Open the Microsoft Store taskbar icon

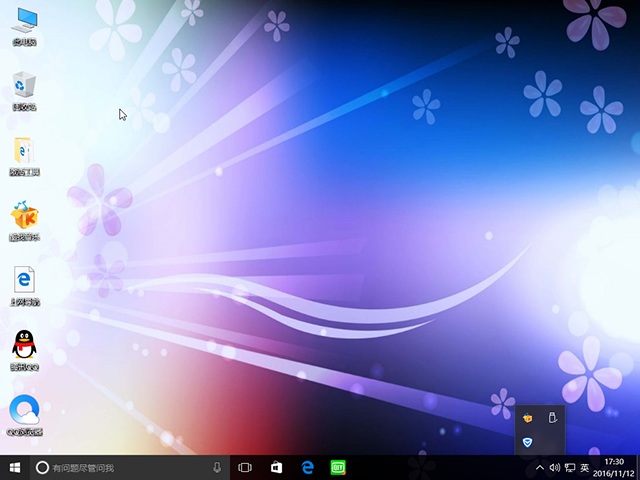coord(277,467)
